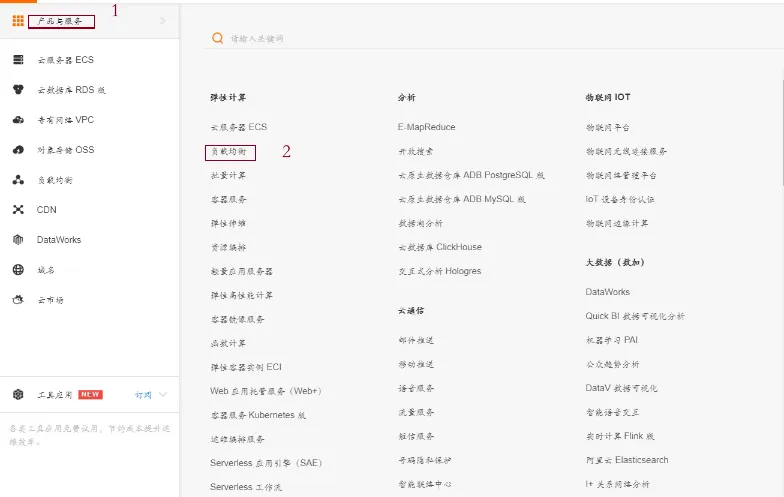Open 弹性伸缩 product link
The image size is (784, 497).
click(228, 223)
